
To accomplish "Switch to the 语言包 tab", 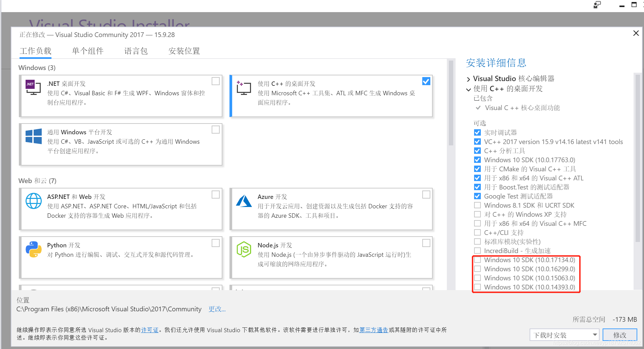I will 136,51.
